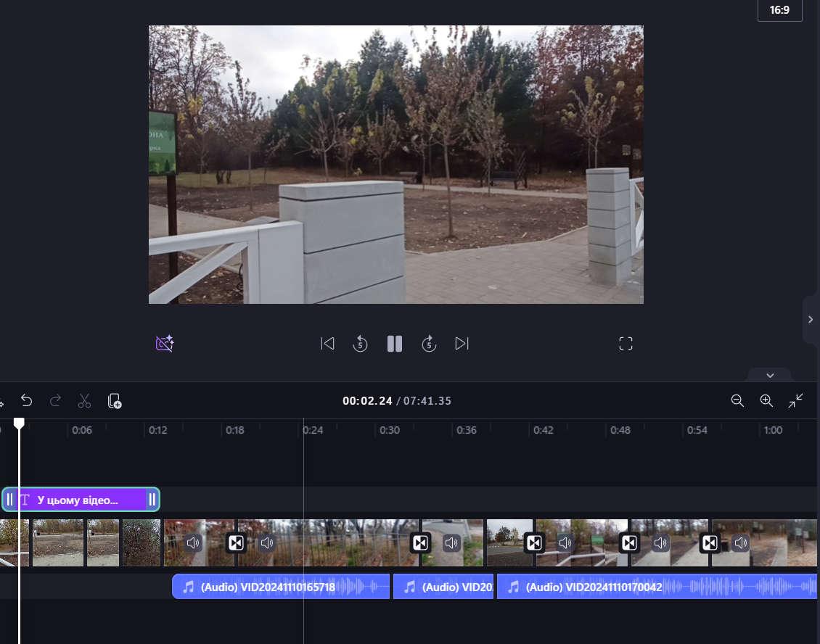Pause the video playback

(x=395, y=344)
